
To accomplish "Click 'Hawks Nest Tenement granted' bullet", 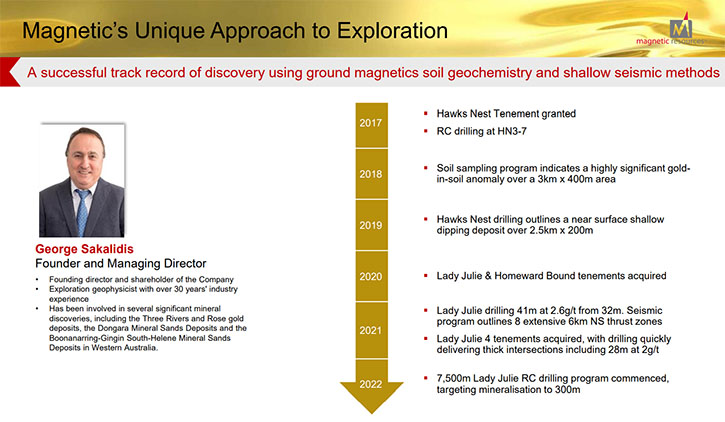I will click(x=506, y=114).
